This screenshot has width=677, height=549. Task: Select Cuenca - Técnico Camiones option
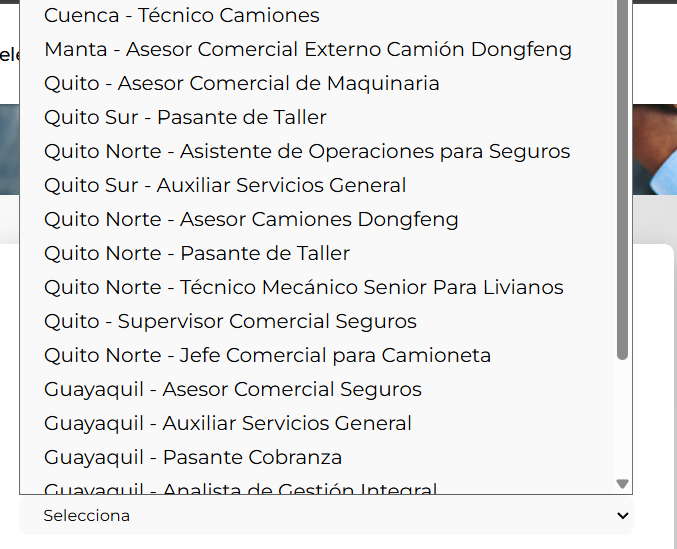[182, 15]
